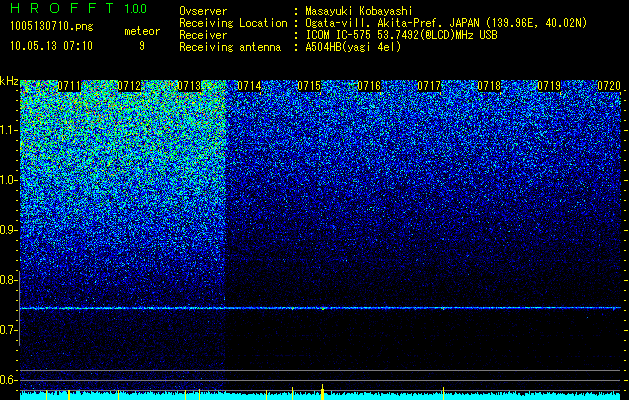Click the HROFFT 1.00 title text
Image resolution: width=629 pixels, height=400 pixels.
79,8
